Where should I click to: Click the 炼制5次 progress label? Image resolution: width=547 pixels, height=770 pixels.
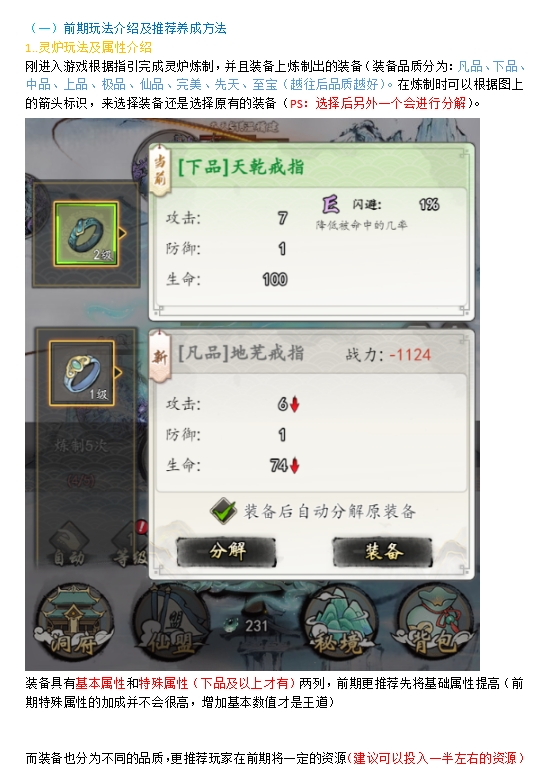tap(82, 446)
